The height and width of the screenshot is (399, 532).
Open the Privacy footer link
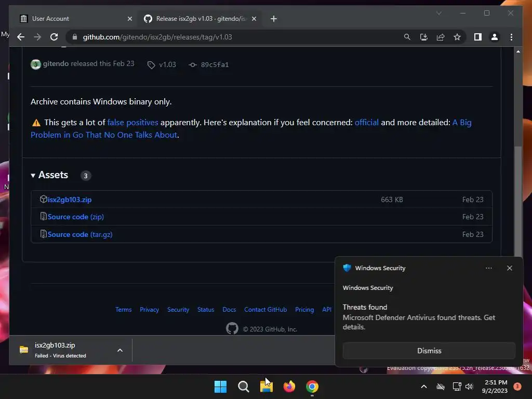point(149,310)
